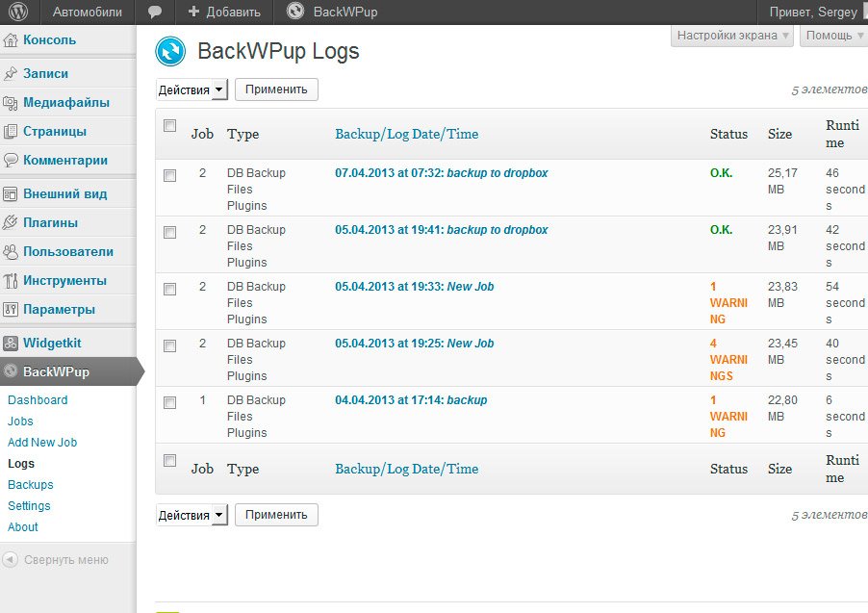The height and width of the screenshot is (613, 868).
Task: Expand the Настройки экрана panel
Action: click(732, 36)
